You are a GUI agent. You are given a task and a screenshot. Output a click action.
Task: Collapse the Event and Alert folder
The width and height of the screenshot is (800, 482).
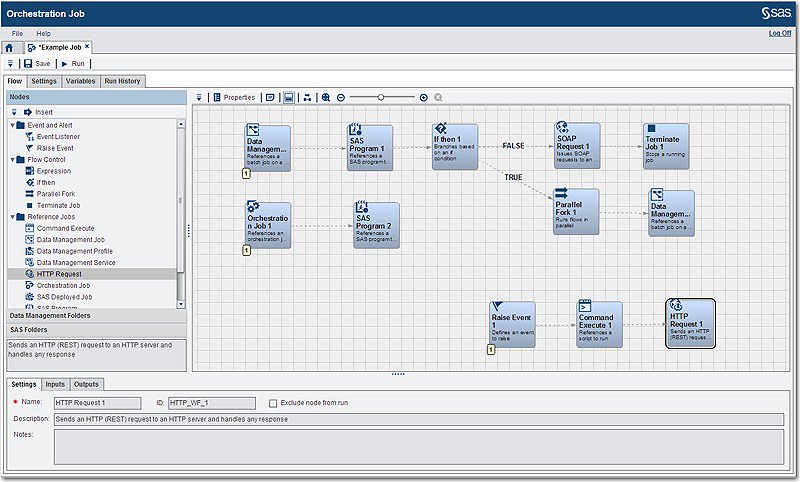(x=13, y=125)
